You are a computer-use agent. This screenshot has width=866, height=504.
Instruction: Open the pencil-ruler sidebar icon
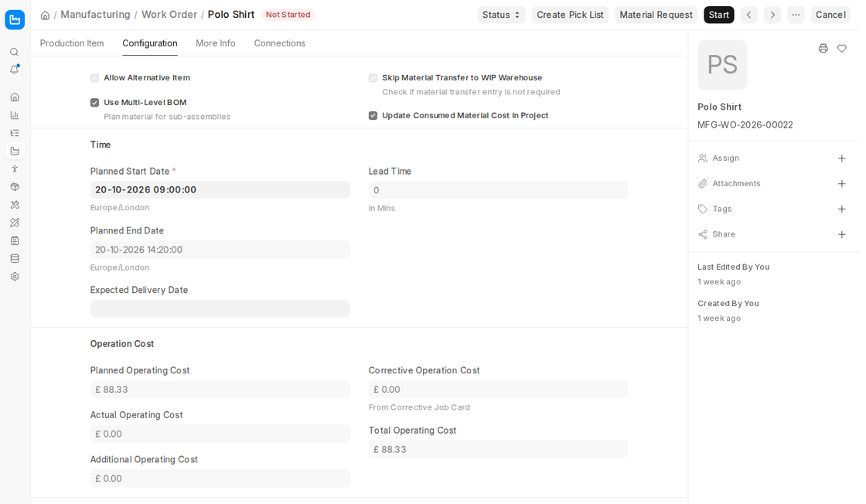click(x=15, y=223)
